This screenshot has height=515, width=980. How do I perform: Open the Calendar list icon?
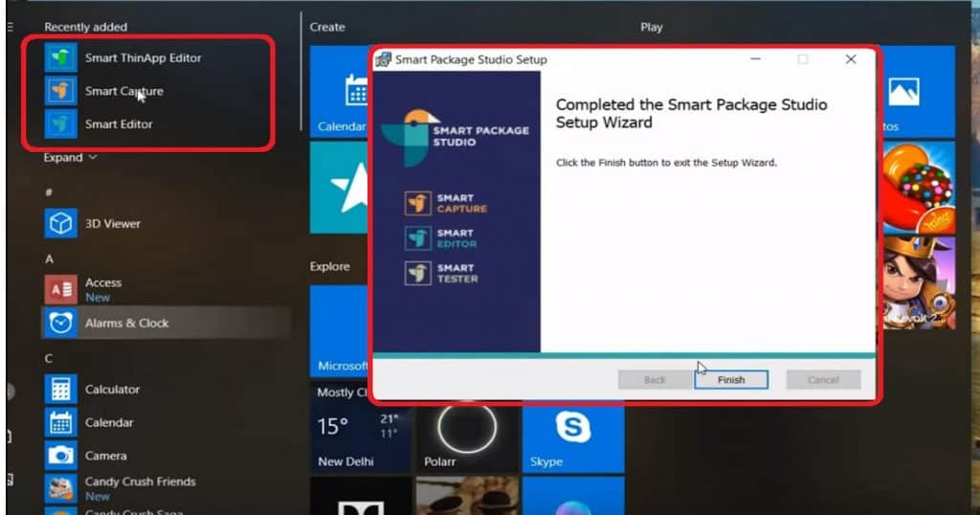(x=60, y=422)
